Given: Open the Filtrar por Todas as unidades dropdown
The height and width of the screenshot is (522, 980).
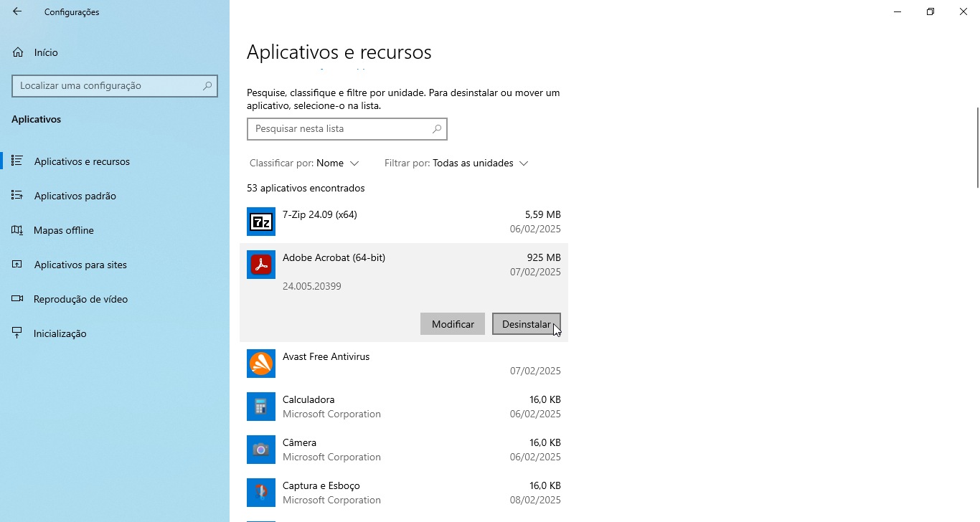Looking at the screenshot, I should point(456,163).
